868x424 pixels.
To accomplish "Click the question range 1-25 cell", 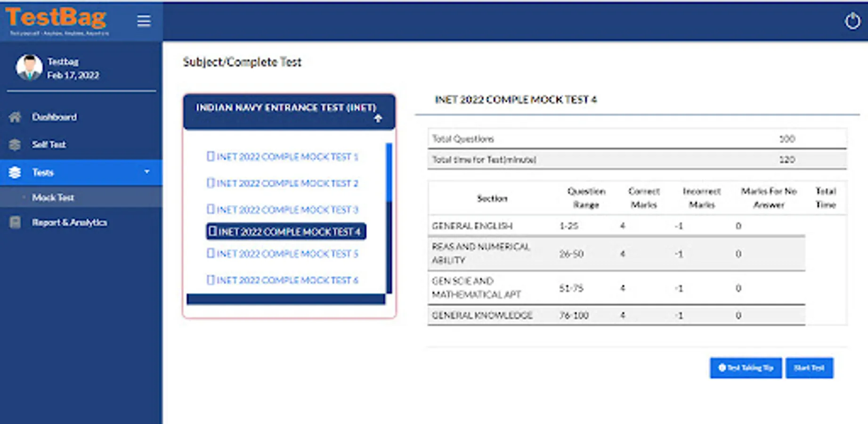I will [568, 226].
